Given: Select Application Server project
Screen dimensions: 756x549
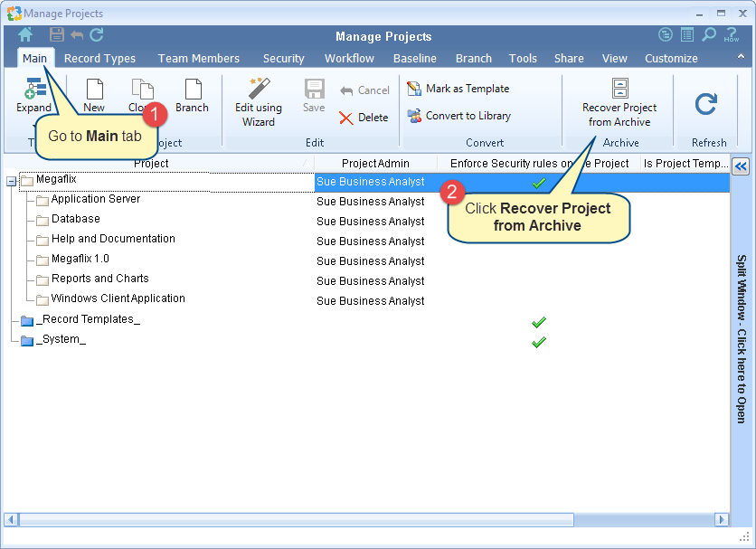Looking at the screenshot, I should click(x=96, y=199).
